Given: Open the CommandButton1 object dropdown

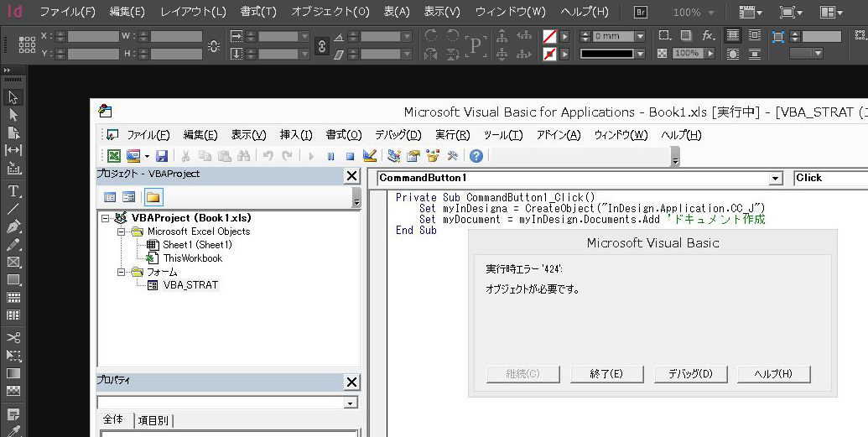Looking at the screenshot, I should pos(776,179).
